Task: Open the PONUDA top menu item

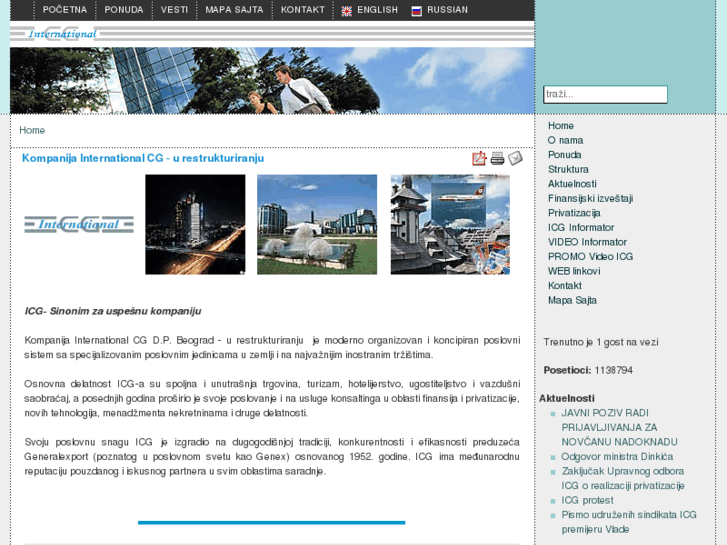Action: click(x=124, y=10)
